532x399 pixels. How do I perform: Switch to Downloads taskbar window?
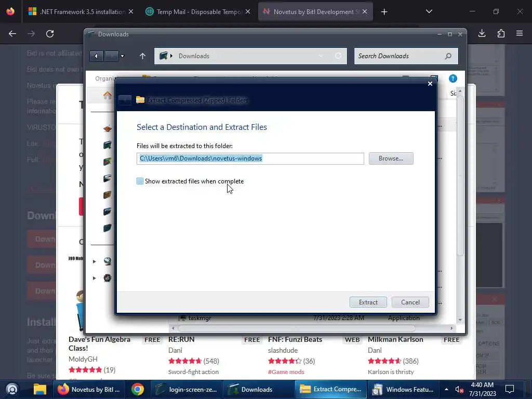[x=259, y=389]
